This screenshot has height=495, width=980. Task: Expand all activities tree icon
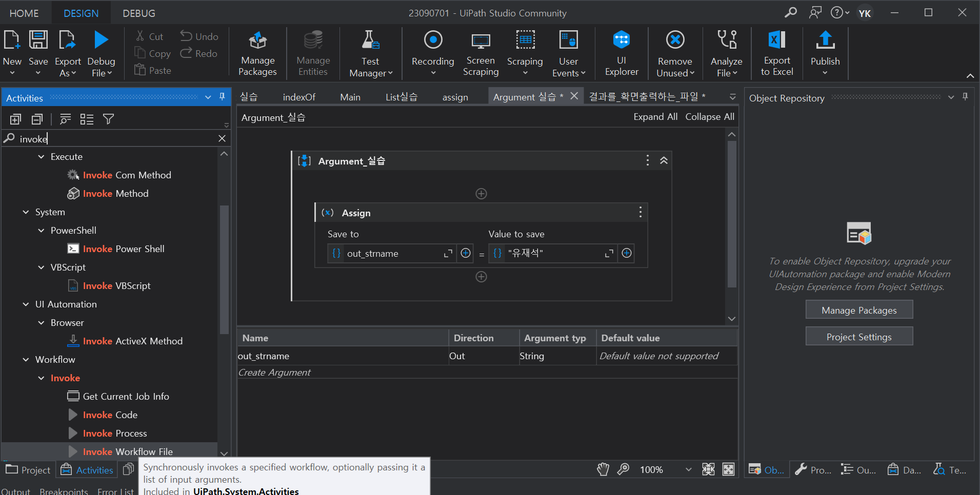(15, 119)
